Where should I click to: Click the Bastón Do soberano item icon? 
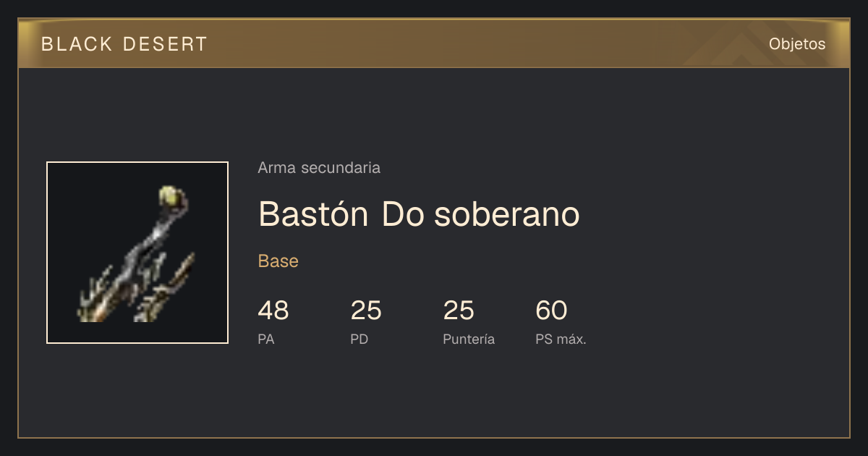tap(137, 253)
